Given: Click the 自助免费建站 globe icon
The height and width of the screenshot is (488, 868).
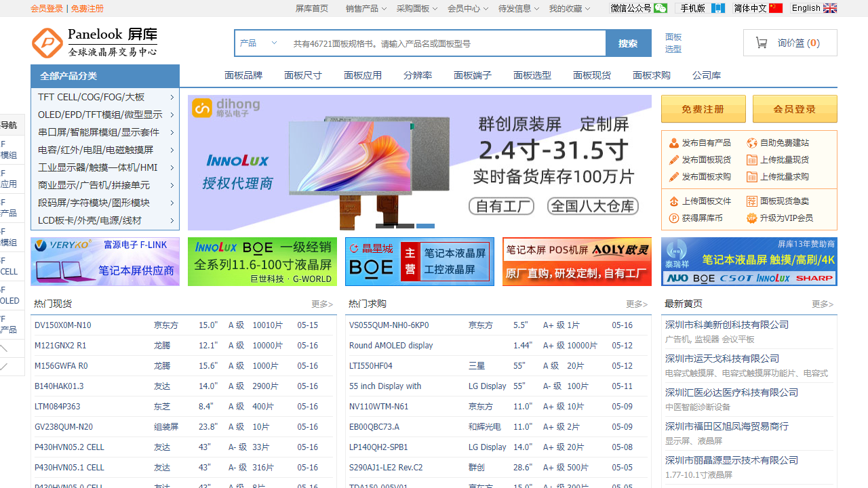Looking at the screenshot, I should (x=752, y=143).
